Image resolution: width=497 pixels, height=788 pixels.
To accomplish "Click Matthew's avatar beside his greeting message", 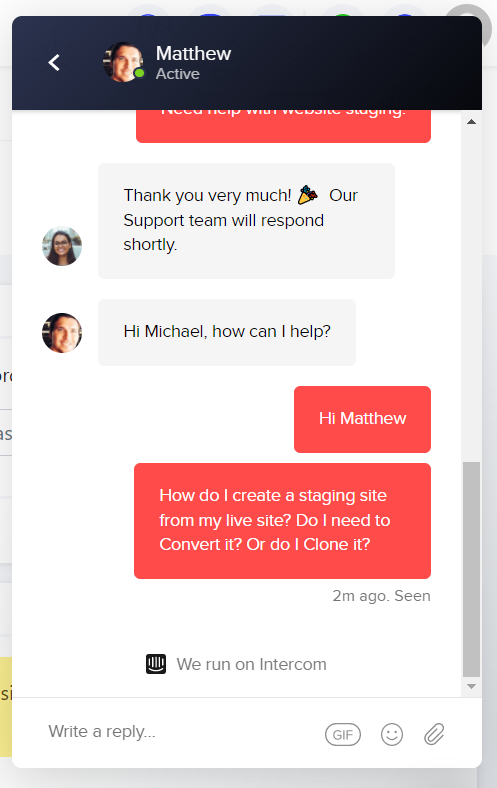I will (62, 333).
